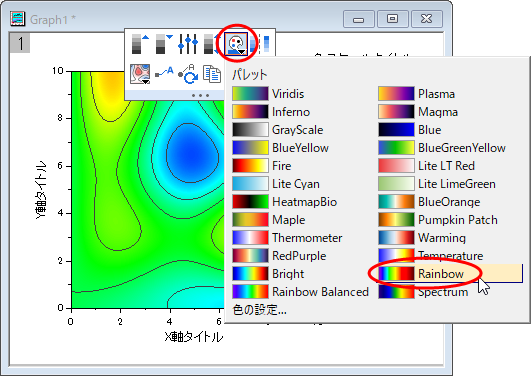Apply the Warming palette
This screenshot has height=376, width=531.
tap(422, 237)
